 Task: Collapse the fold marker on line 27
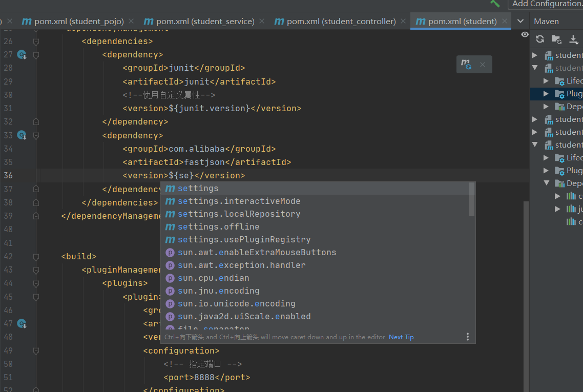(x=36, y=55)
